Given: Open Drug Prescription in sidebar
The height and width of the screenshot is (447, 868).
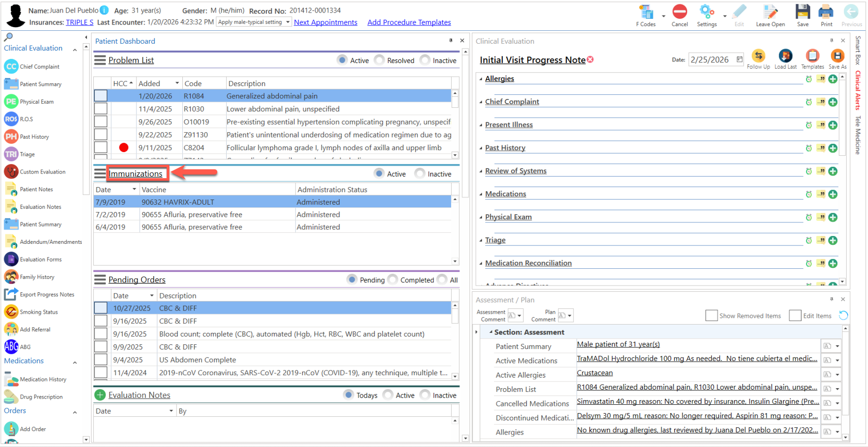Looking at the screenshot, I should [34, 397].
